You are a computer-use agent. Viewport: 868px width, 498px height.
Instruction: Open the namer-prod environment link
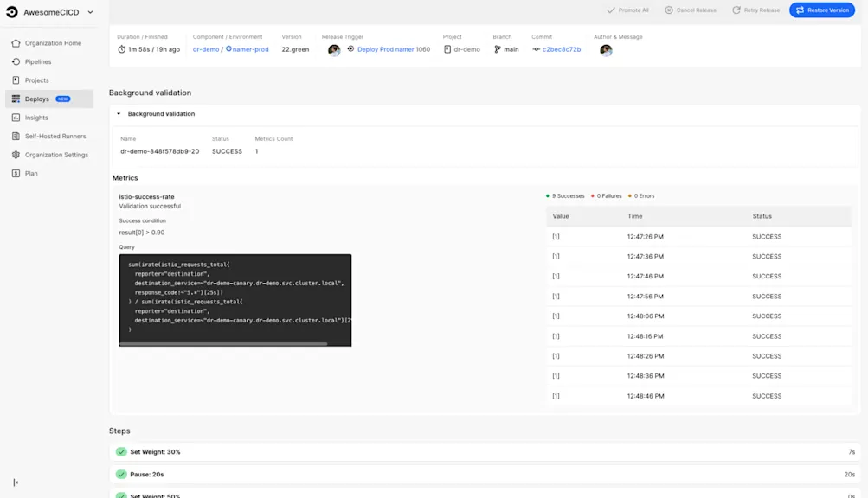pyautogui.click(x=250, y=49)
